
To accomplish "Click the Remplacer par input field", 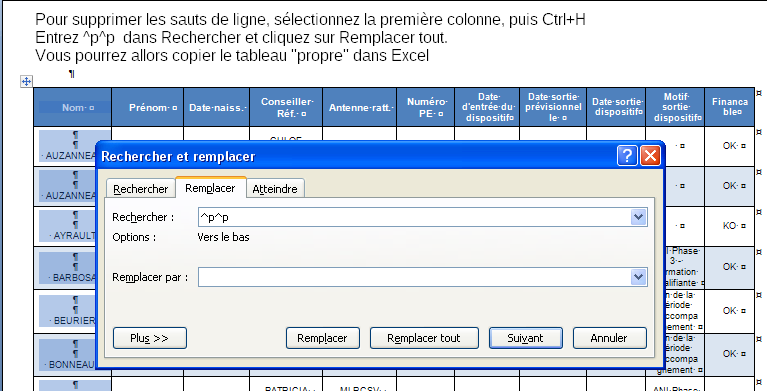I will coord(414,277).
